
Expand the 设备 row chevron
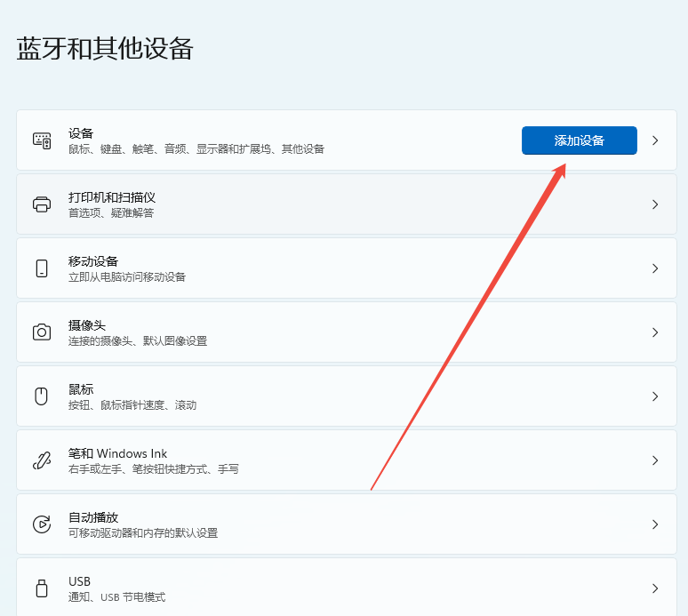pos(655,140)
